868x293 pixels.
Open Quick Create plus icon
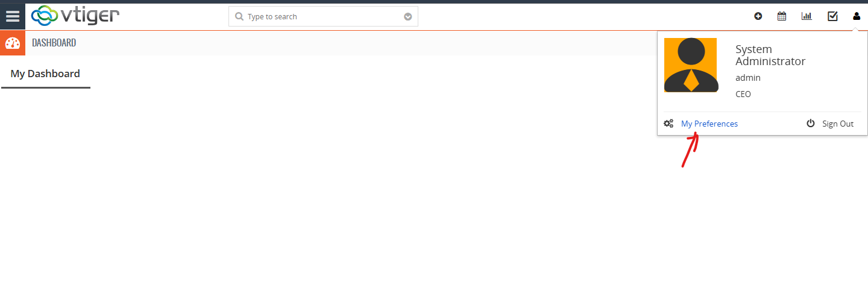(758, 16)
